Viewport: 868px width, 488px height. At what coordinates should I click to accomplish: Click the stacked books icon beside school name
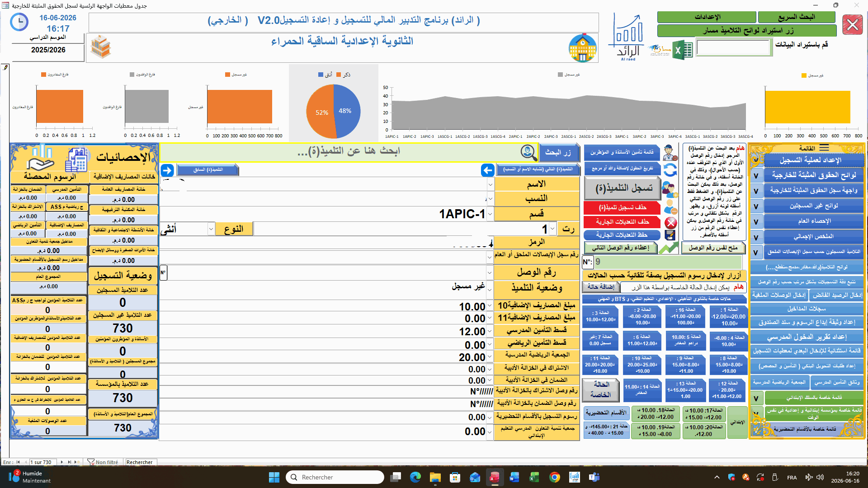(x=101, y=47)
